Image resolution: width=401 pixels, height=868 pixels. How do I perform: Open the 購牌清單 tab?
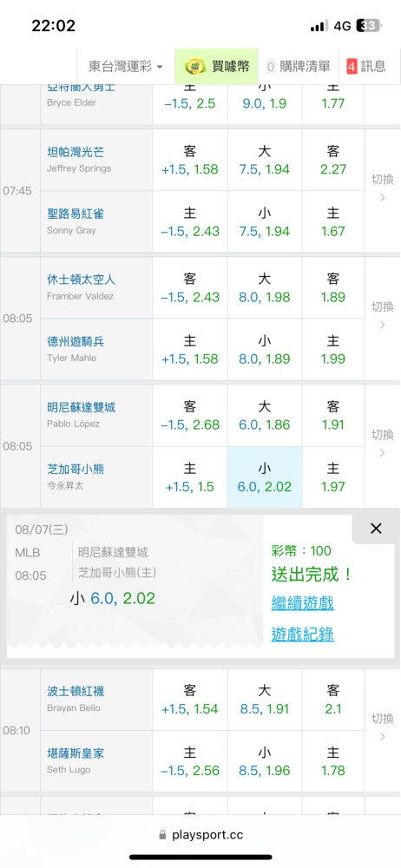coord(298,67)
